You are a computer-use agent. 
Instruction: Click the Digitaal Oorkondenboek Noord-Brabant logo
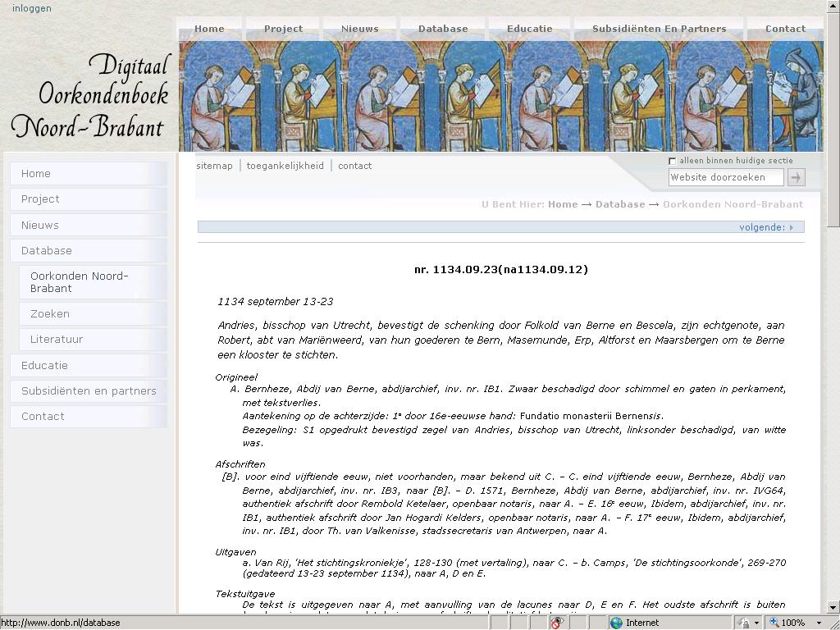90,96
